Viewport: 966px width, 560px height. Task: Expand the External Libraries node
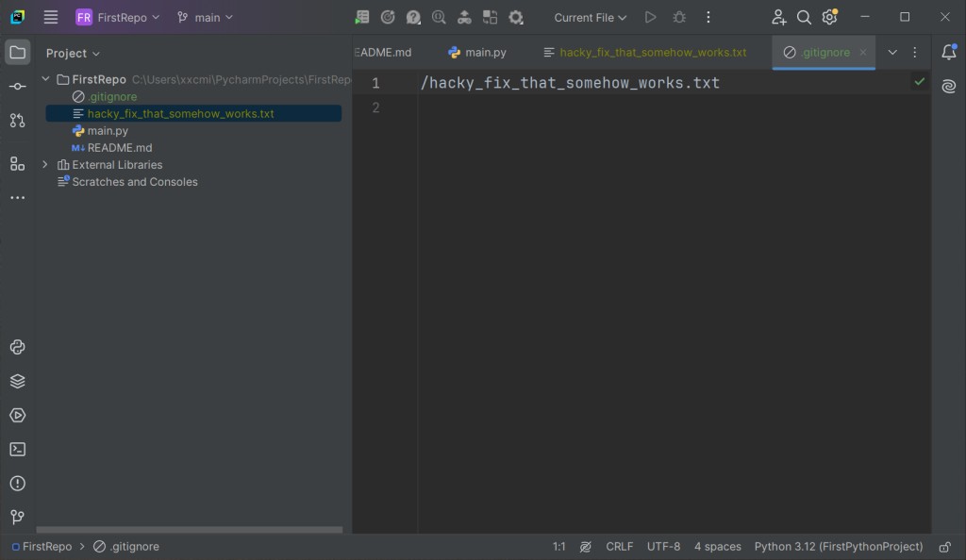(x=45, y=165)
